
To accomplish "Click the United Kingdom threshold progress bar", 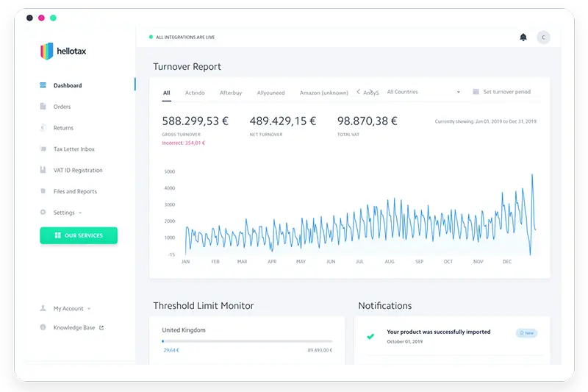I will 247,341.
